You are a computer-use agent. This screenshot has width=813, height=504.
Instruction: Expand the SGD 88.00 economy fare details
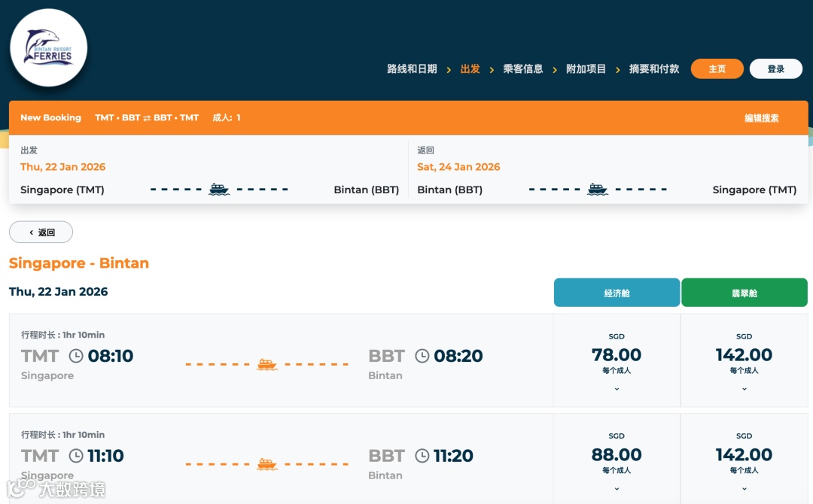[x=617, y=489]
